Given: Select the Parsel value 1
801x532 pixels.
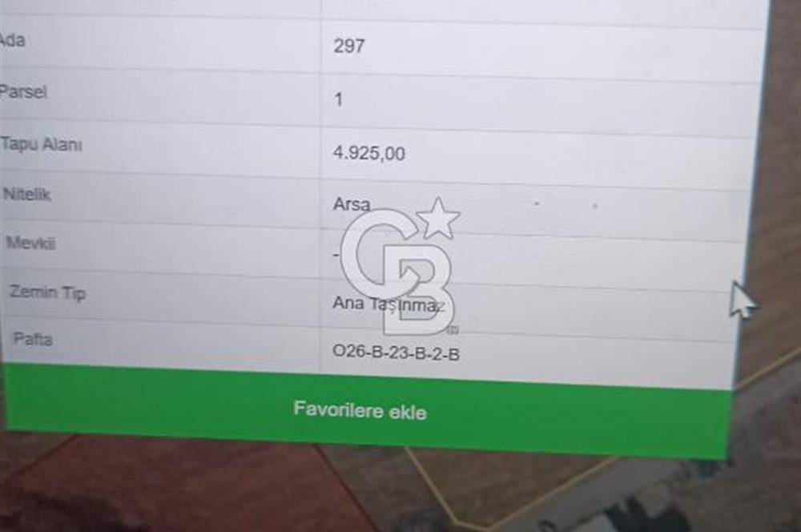Looking at the screenshot, I should click(x=338, y=99).
